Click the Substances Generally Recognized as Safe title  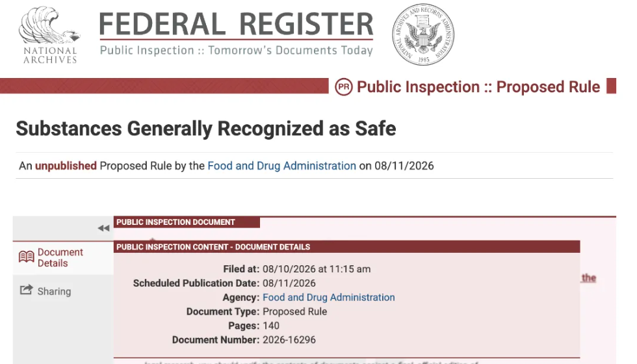pos(206,129)
